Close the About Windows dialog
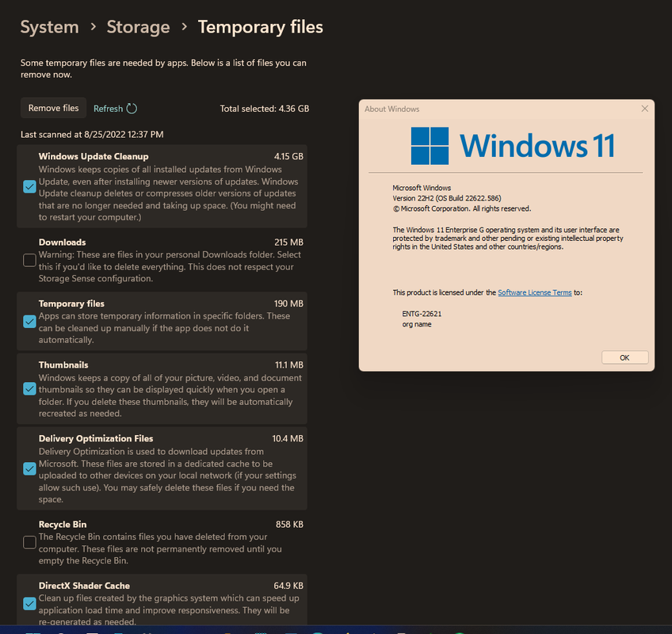The height and width of the screenshot is (634, 672). (644, 109)
